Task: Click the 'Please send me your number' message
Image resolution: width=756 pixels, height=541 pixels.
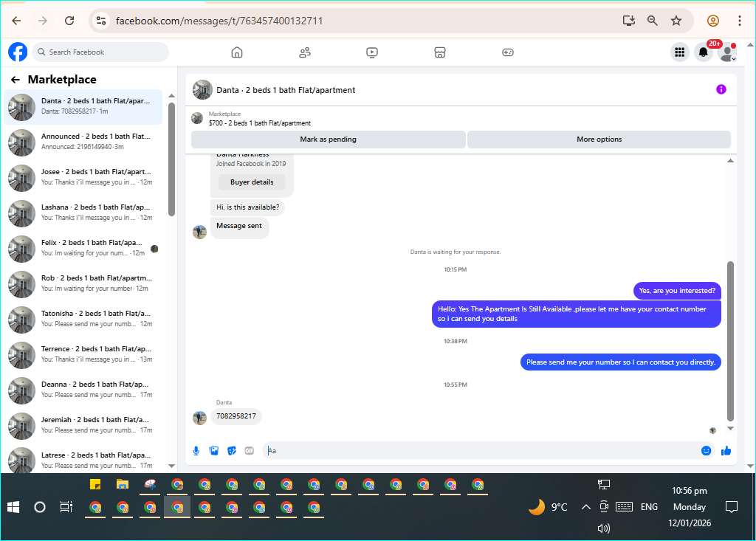Action: point(620,362)
